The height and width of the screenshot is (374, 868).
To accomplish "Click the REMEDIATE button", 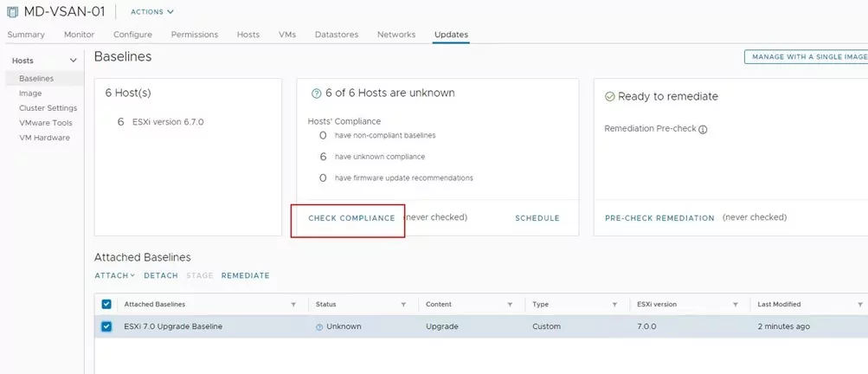I will [x=245, y=275].
